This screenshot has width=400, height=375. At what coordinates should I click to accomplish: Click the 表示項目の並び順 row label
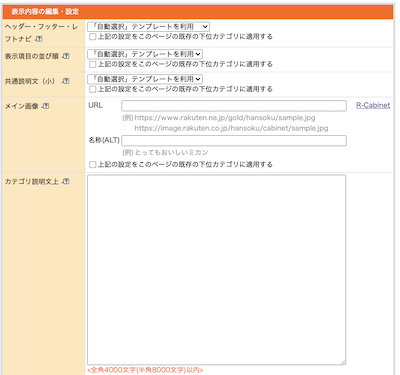pyautogui.click(x=32, y=56)
